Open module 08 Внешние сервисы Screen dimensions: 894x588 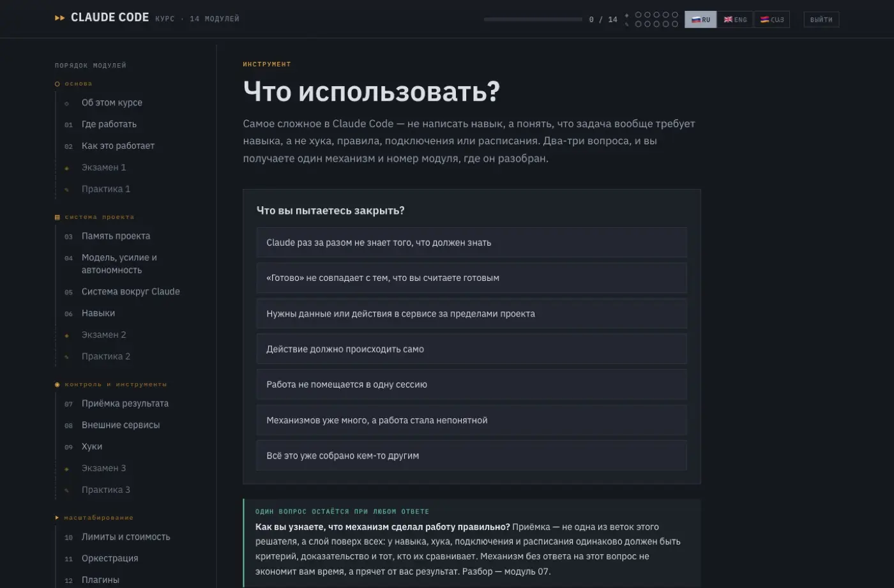(121, 425)
